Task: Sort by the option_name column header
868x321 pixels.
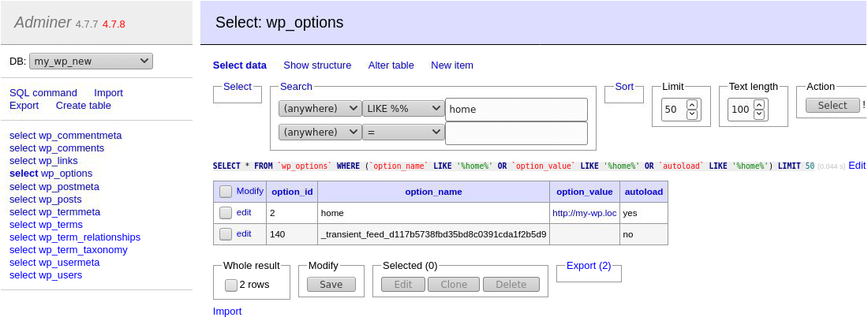Action: 433,192
